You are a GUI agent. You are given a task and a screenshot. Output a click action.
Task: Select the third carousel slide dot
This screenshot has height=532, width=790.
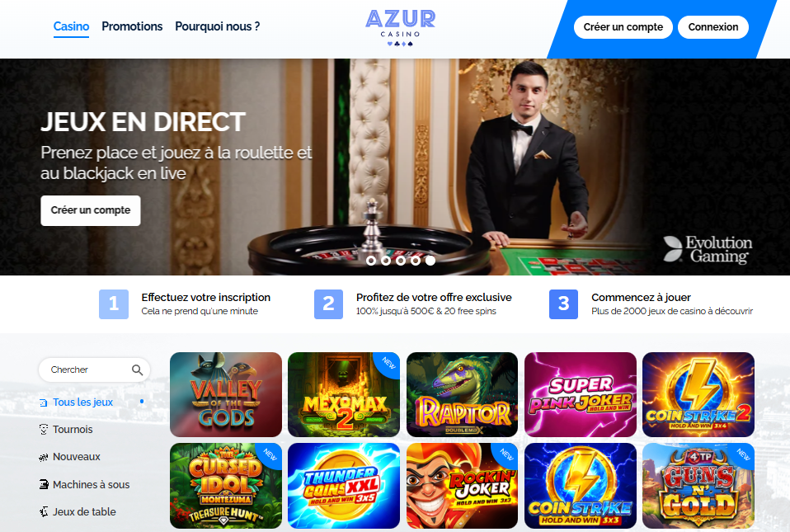coord(401,261)
